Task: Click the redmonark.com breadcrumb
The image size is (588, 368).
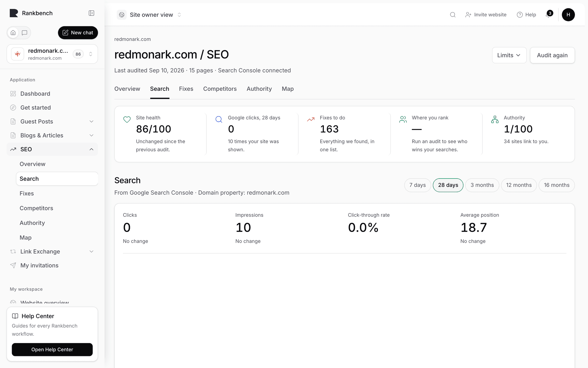Action: coord(133,39)
